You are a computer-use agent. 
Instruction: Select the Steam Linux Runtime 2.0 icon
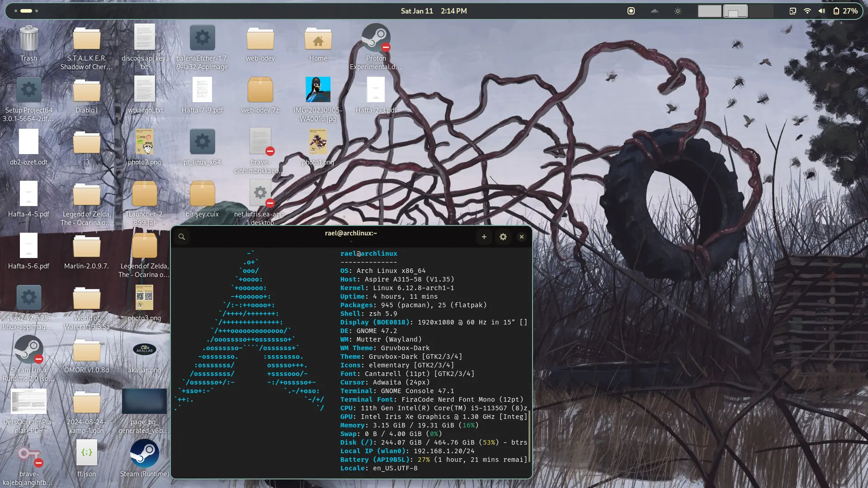click(x=28, y=349)
